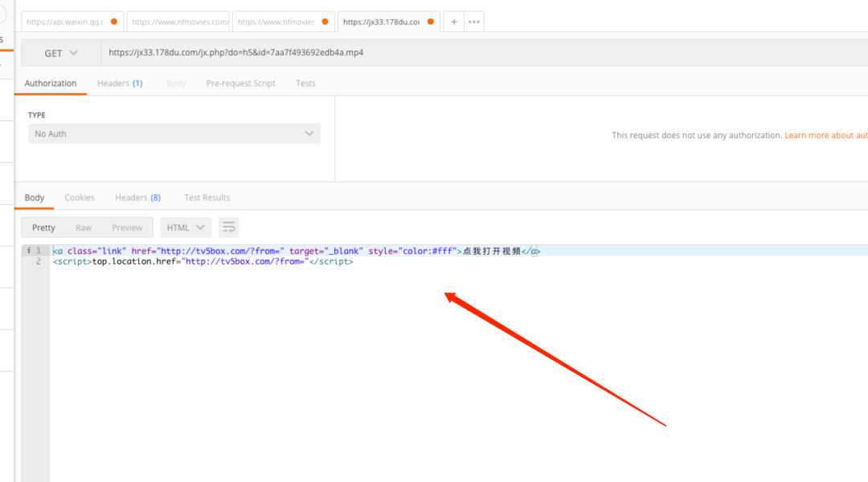Show the response Cookies tab
Viewport: 868px width, 482px height.
click(80, 198)
